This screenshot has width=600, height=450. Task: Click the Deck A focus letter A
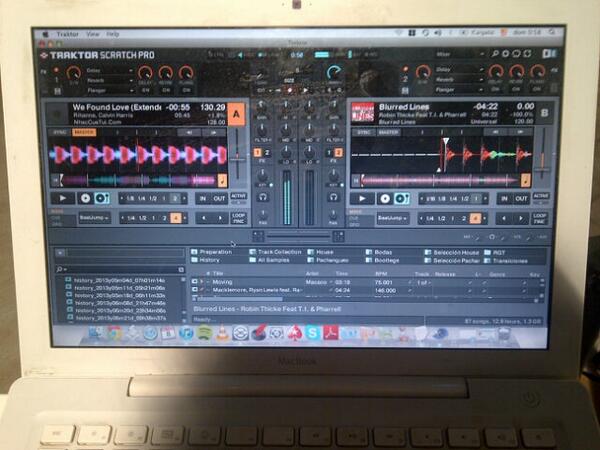click(x=236, y=114)
